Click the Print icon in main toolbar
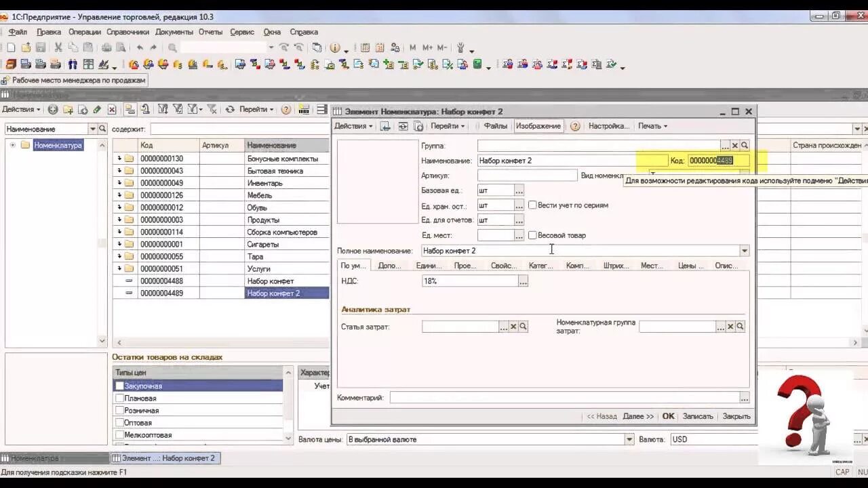The height and width of the screenshot is (488, 868). [106, 47]
